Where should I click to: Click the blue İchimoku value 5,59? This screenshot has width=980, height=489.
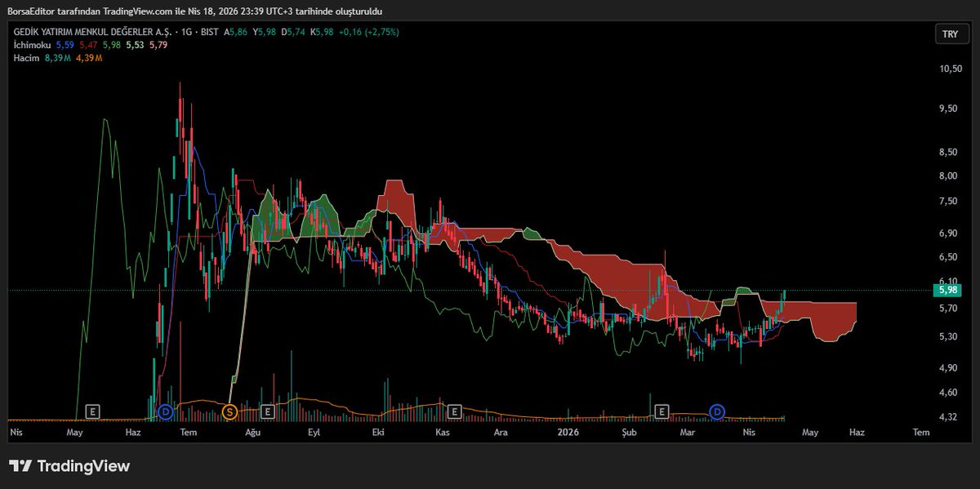tap(65, 45)
